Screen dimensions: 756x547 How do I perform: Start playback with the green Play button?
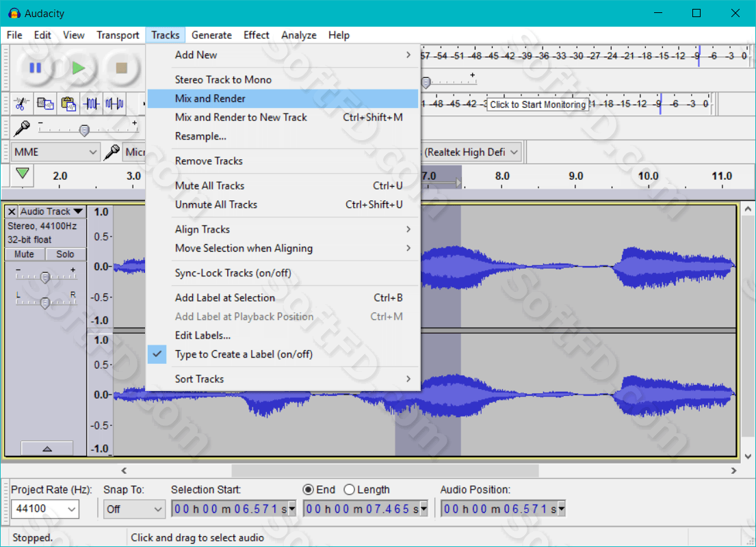[78, 68]
